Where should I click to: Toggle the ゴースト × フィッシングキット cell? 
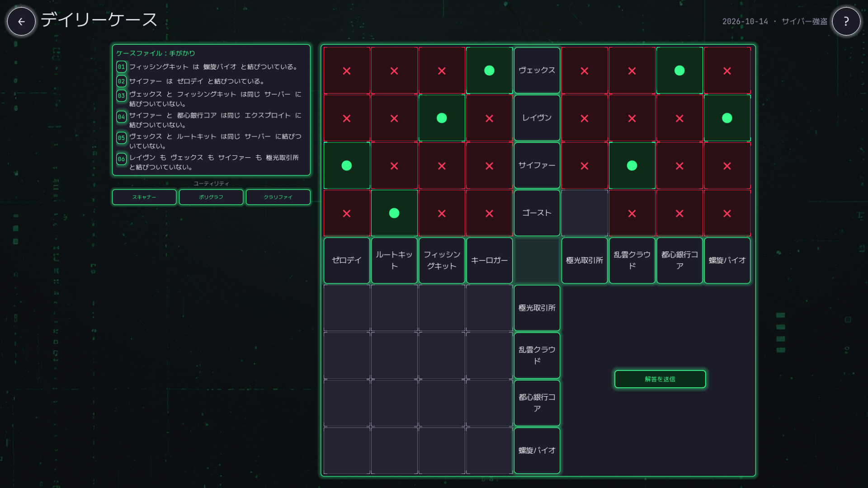click(442, 213)
